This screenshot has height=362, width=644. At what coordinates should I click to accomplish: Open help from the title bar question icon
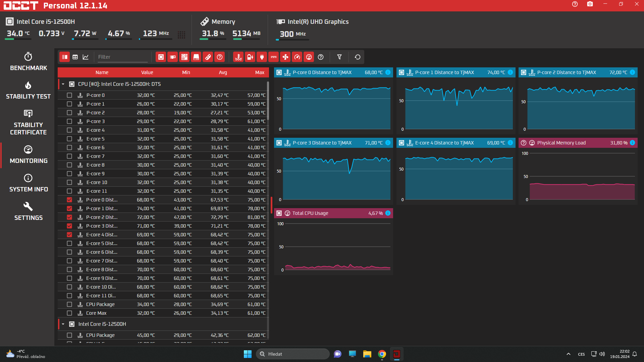575,4
